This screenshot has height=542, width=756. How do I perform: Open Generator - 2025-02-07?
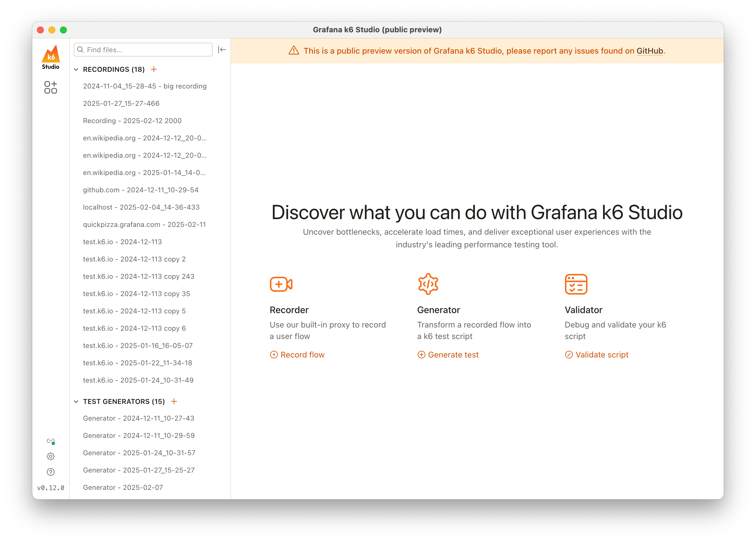(123, 487)
